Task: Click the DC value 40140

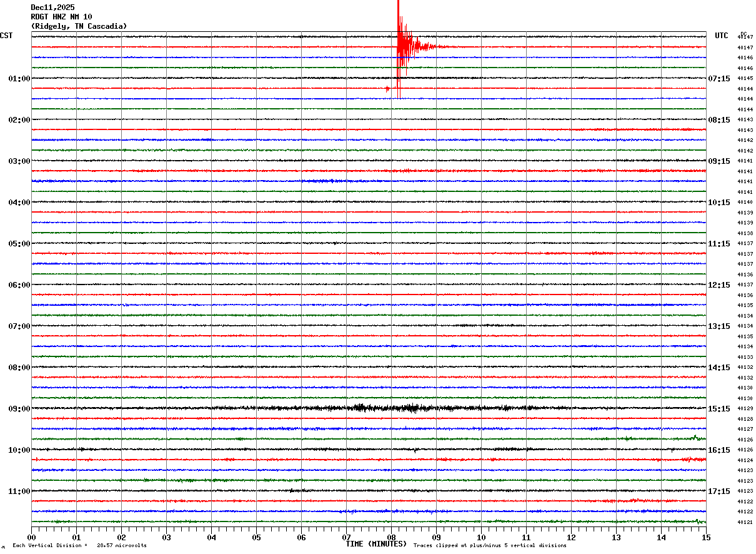Action: 745,202
